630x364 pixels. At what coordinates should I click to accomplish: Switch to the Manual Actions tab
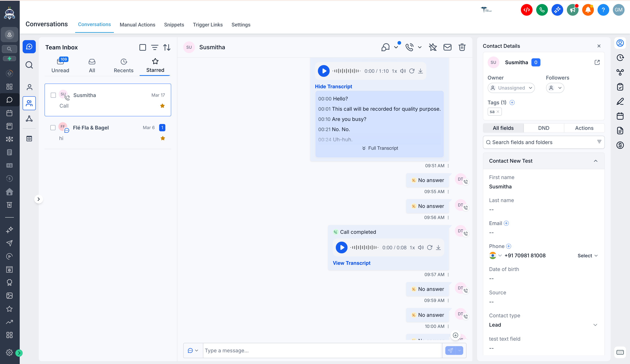[x=137, y=24]
